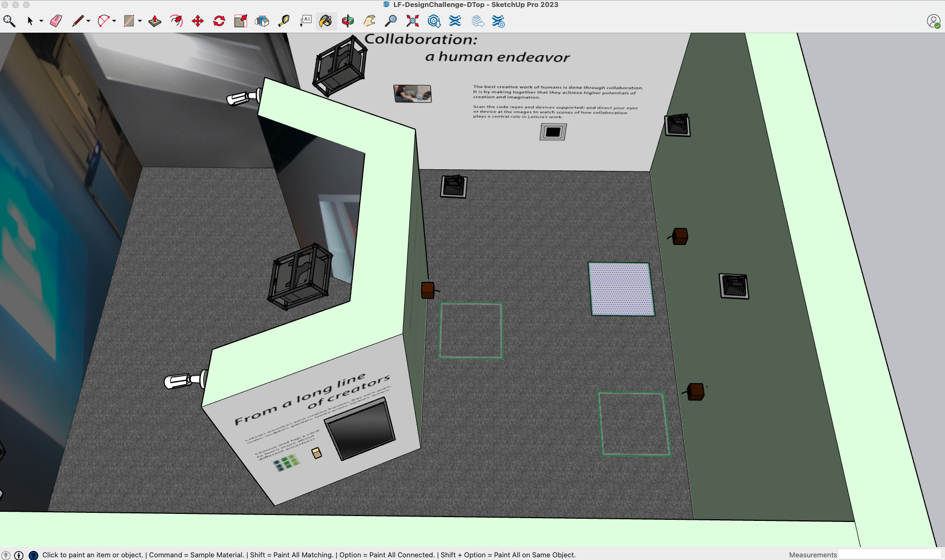
Task: Open the help question mark icon in status bar
Action: (x=33, y=555)
